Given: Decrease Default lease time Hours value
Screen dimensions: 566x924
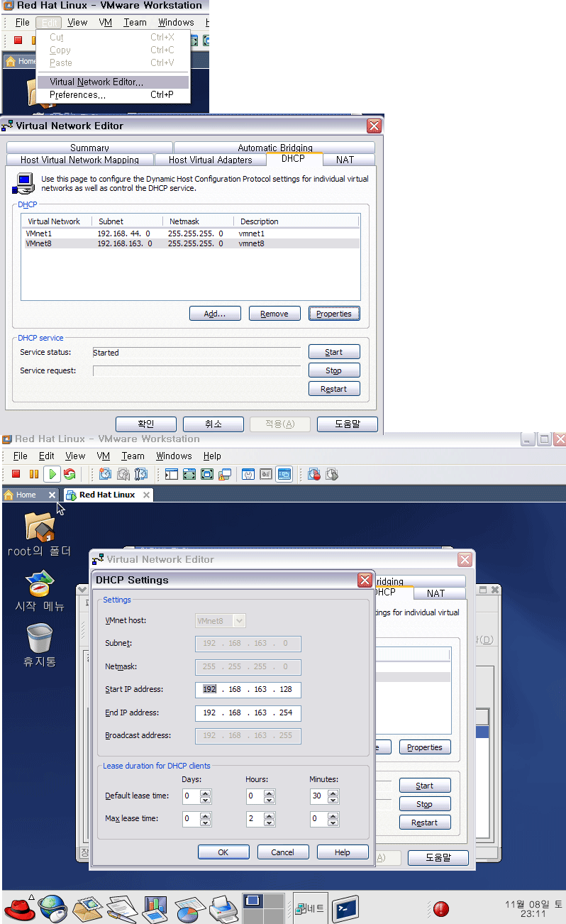Looking at the screenshot, I should 270,800.
